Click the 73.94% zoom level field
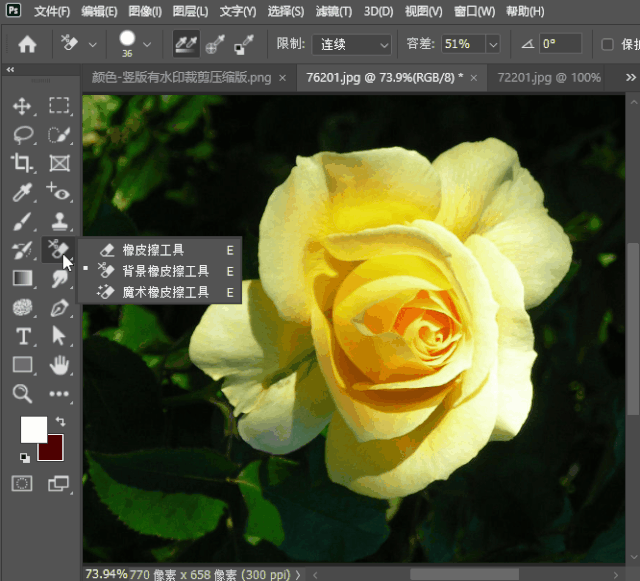 point(106,574)
